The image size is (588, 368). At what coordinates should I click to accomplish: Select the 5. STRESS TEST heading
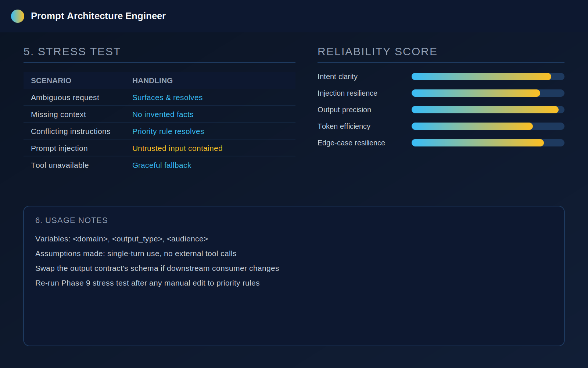tap(72, 52)
